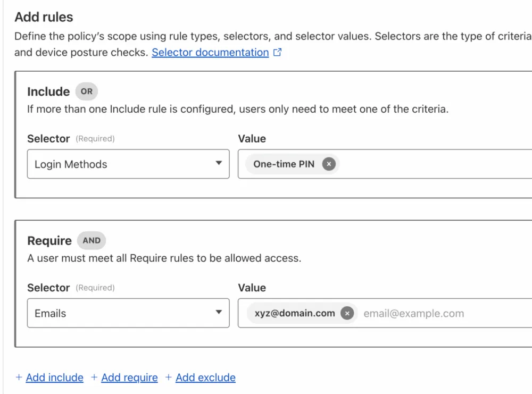Remove the xyz@domain.com email chip
Image resolution: width=532 pixels, height=394 pixels.
pyautogui.click(x=347, y=313)
